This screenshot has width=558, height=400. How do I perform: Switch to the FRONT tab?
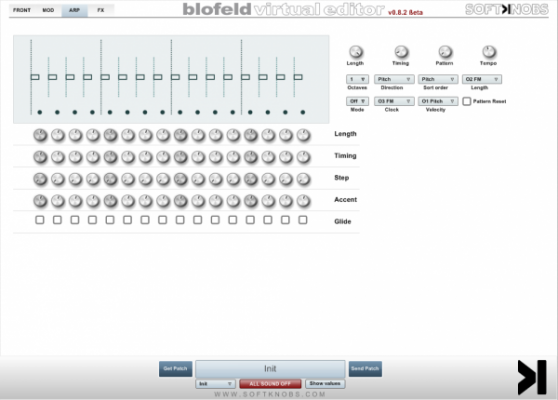pos(22,10)
